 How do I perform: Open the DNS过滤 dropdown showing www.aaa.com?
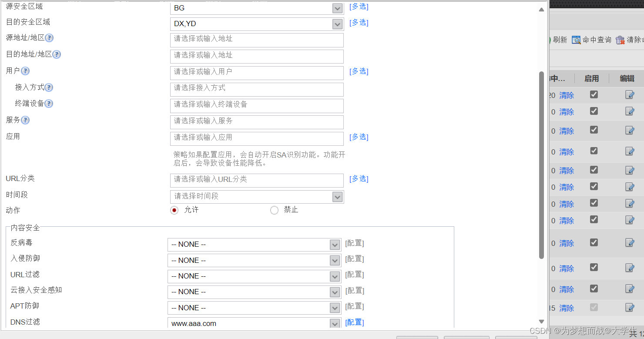click(335, 323)
